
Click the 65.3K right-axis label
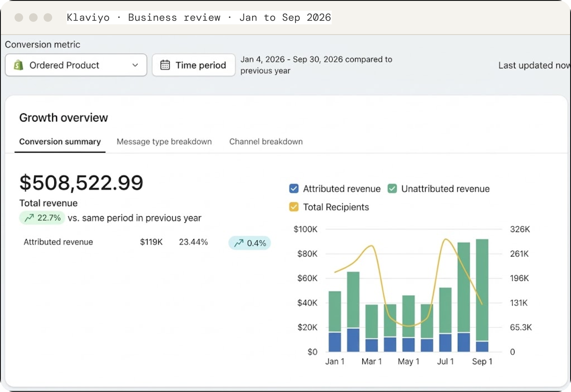point(521,327)
